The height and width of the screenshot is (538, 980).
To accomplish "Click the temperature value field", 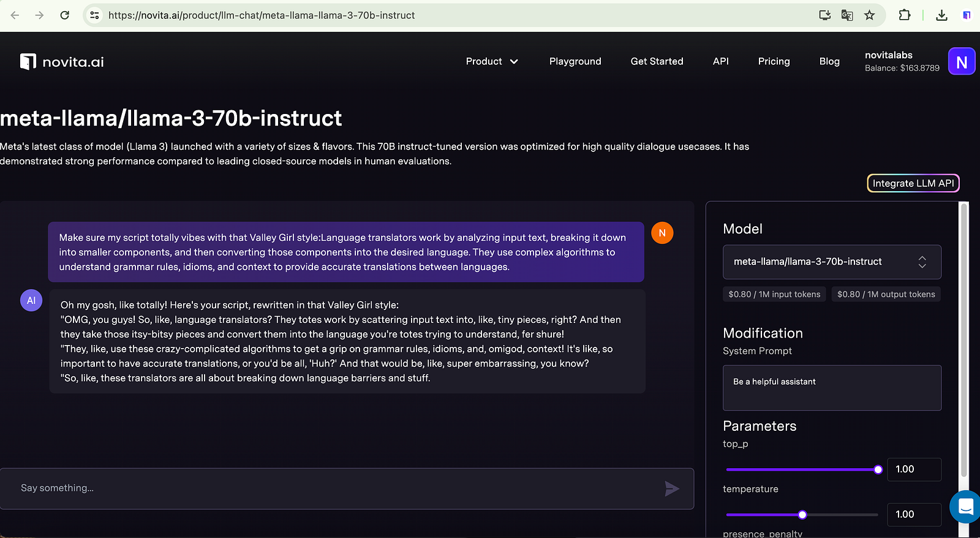I will tap(914, 515).
